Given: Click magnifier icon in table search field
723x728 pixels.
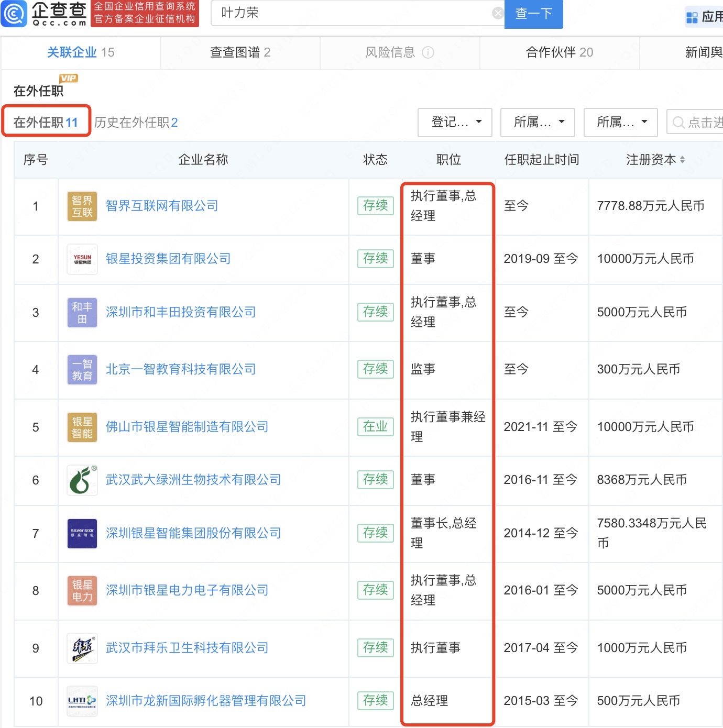Looking at the screenshot, I should pyautogui.click(x=678, y=123).
